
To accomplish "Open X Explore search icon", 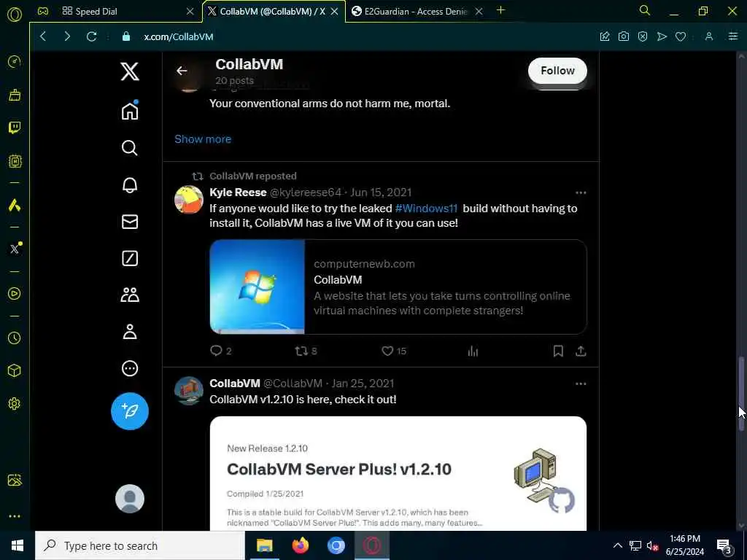I will 130,148.
